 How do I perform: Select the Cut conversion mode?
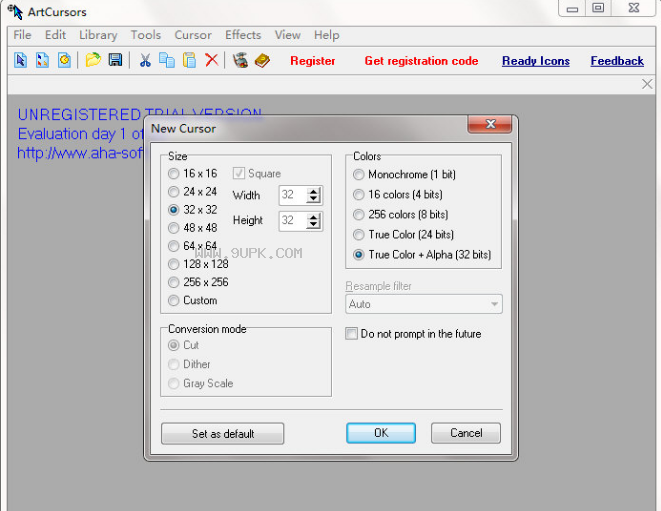pyautogui.click(x=183, y=345)
